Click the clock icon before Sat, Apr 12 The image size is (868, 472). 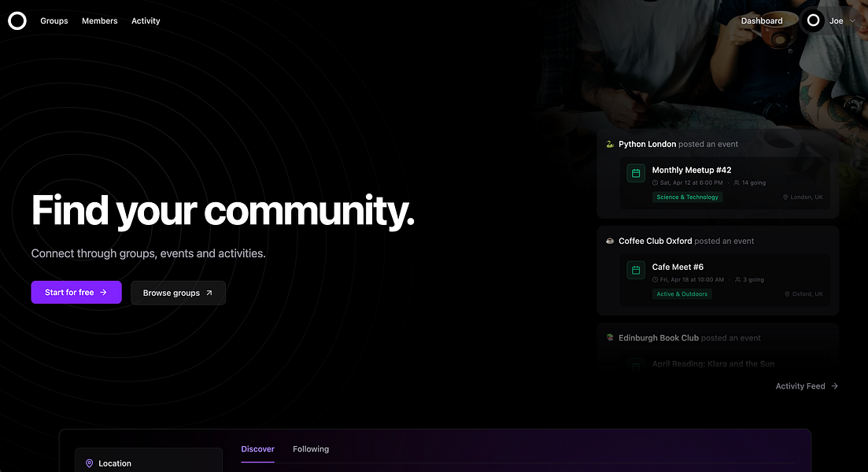(656, 183)
